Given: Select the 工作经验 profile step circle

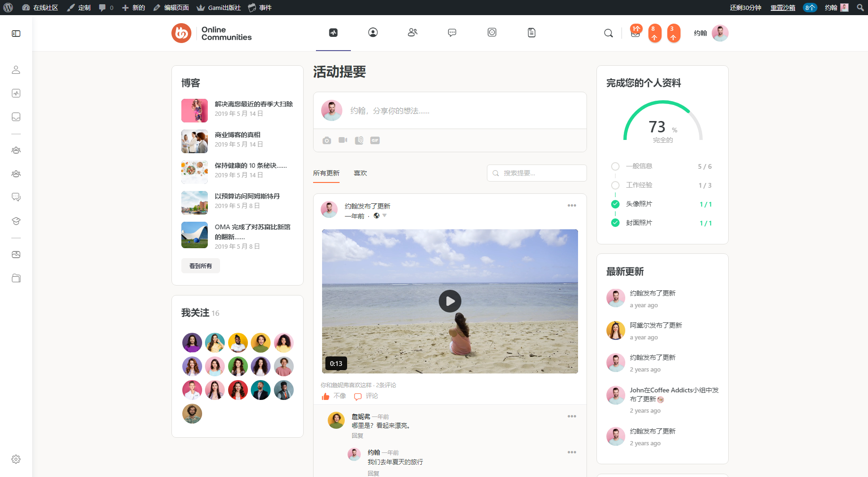Looking at the screenshot, I should click(615, 185).
